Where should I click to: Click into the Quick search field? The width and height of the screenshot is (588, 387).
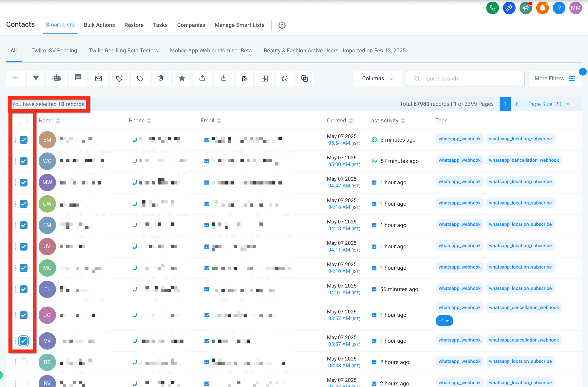point(465,79)
